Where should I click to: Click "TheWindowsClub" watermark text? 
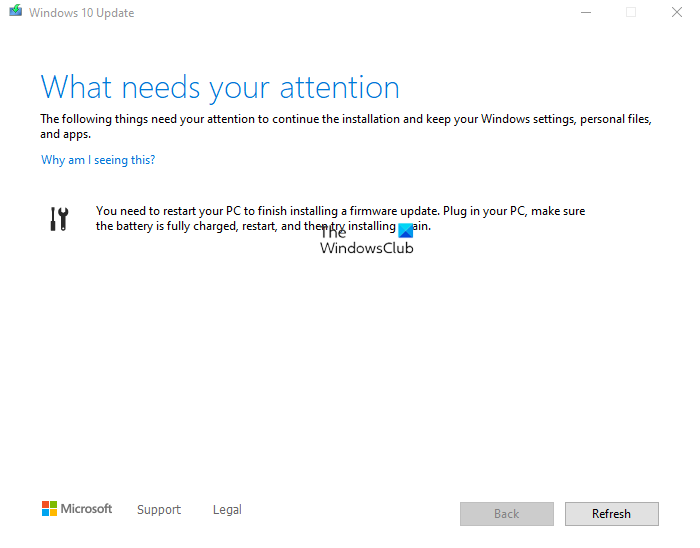tap(366, 248)
